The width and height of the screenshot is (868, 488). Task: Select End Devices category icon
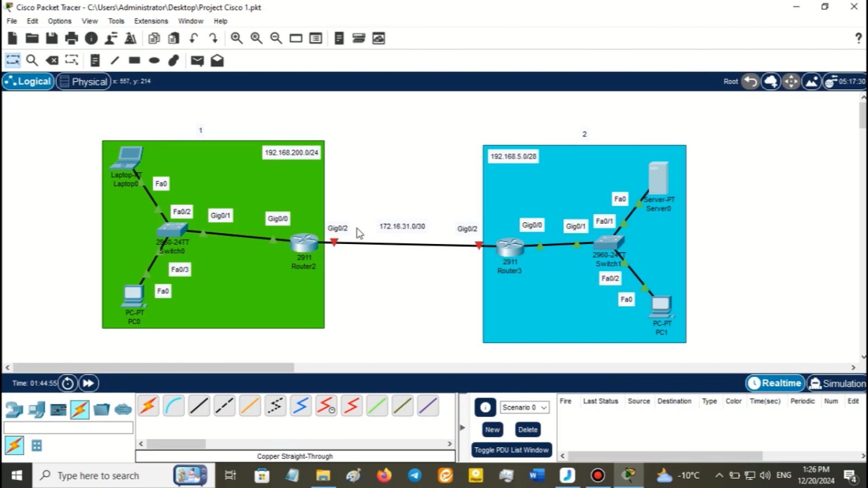coord(36,410)
